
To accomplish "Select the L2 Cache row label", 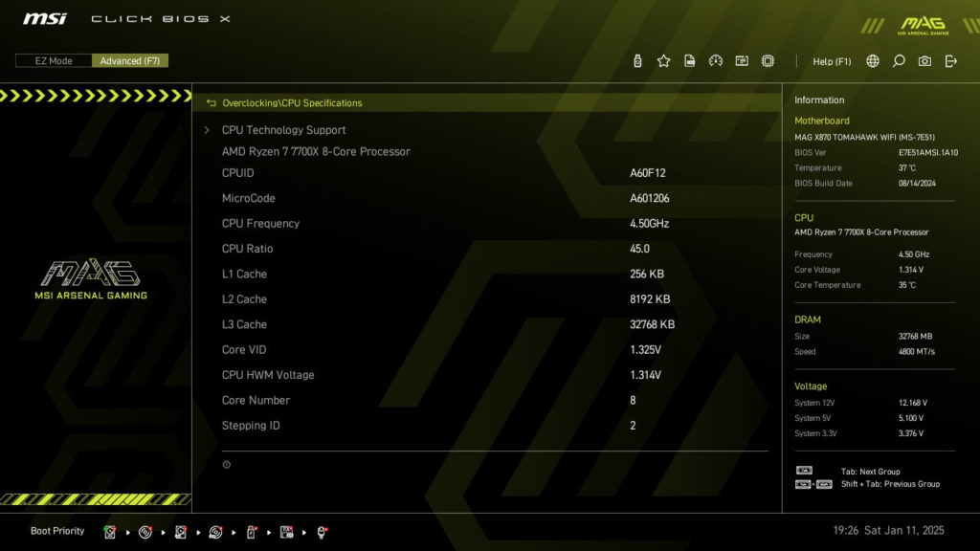I will (244, 299).
